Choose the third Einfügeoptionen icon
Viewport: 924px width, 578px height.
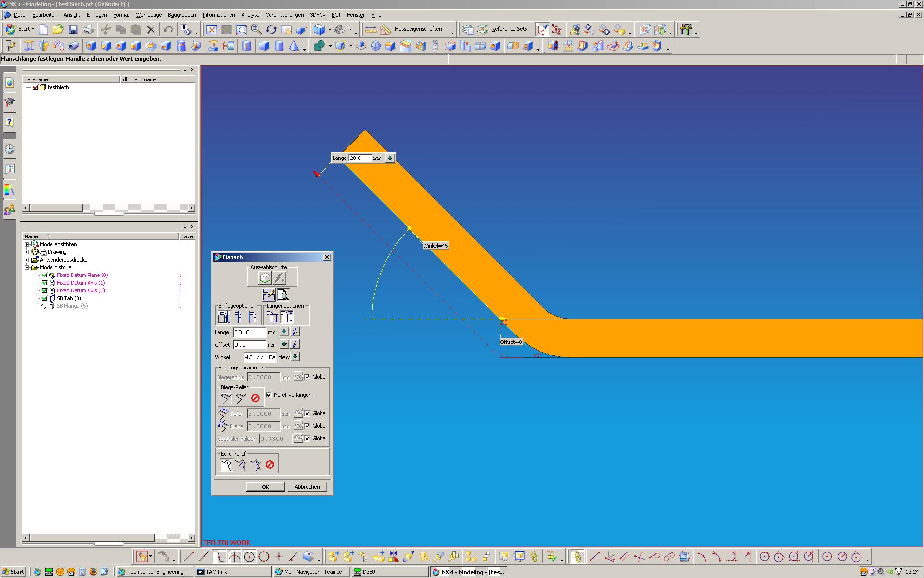point(252,317)
